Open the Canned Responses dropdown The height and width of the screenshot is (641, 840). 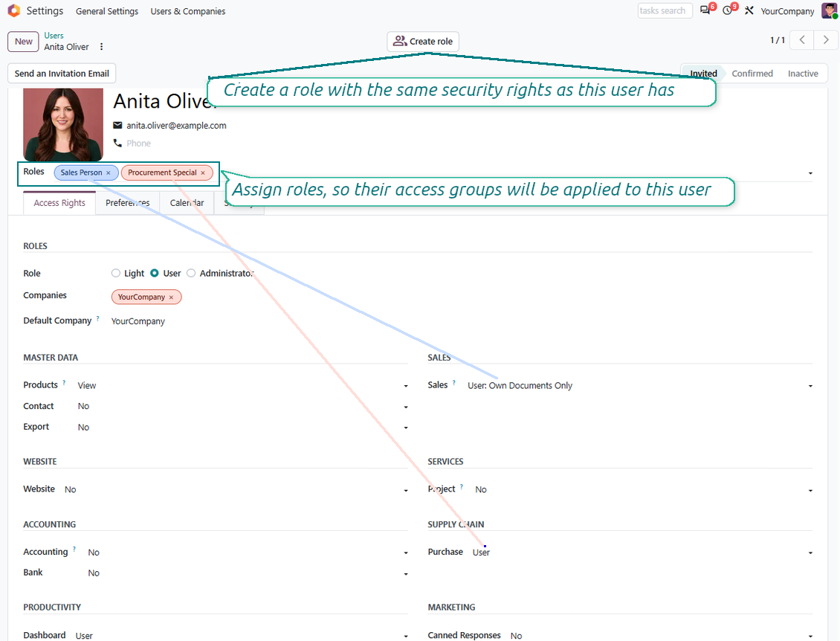click(x=810, y=637)
